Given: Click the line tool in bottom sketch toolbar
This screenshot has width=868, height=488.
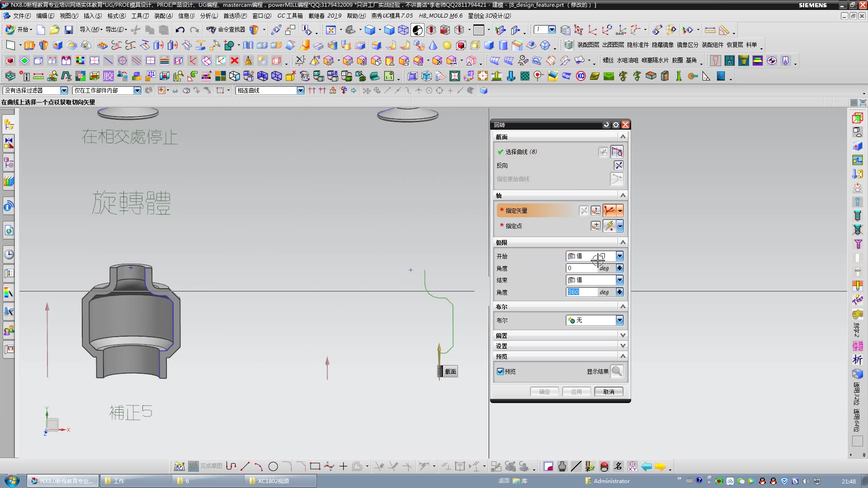Looking at the screenshot, I should pyautogui.click(x=245, y=466).
